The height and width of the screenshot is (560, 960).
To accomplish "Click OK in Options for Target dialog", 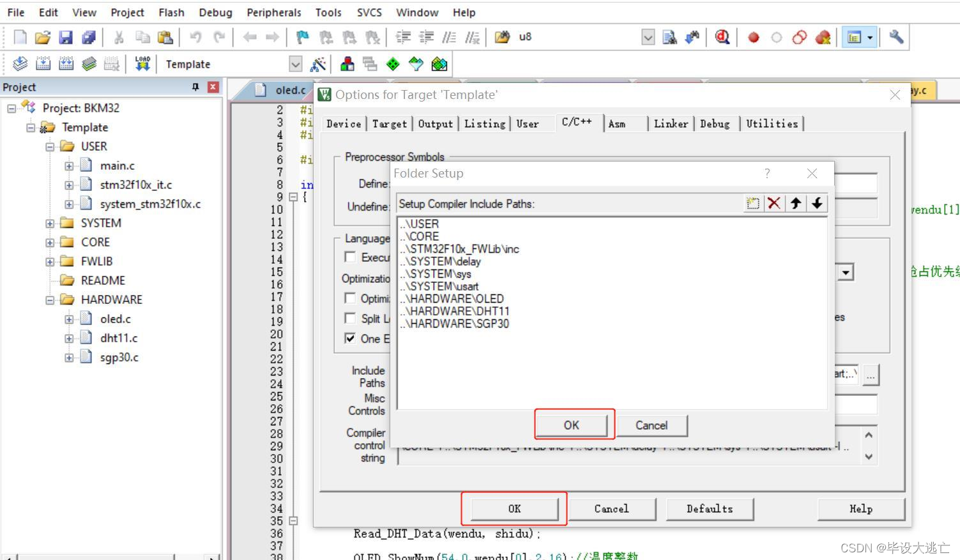I will click(515, 509).
